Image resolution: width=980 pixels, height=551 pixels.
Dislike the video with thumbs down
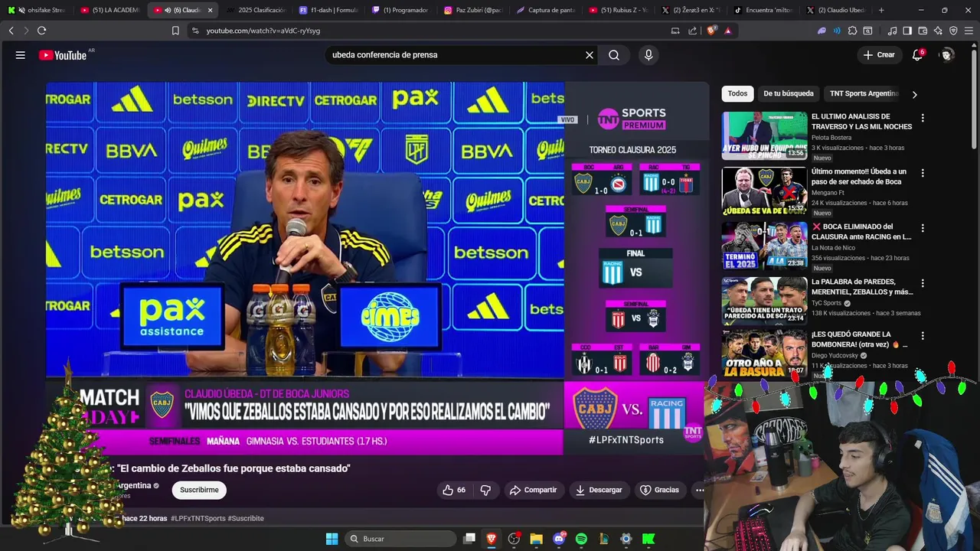485,490
